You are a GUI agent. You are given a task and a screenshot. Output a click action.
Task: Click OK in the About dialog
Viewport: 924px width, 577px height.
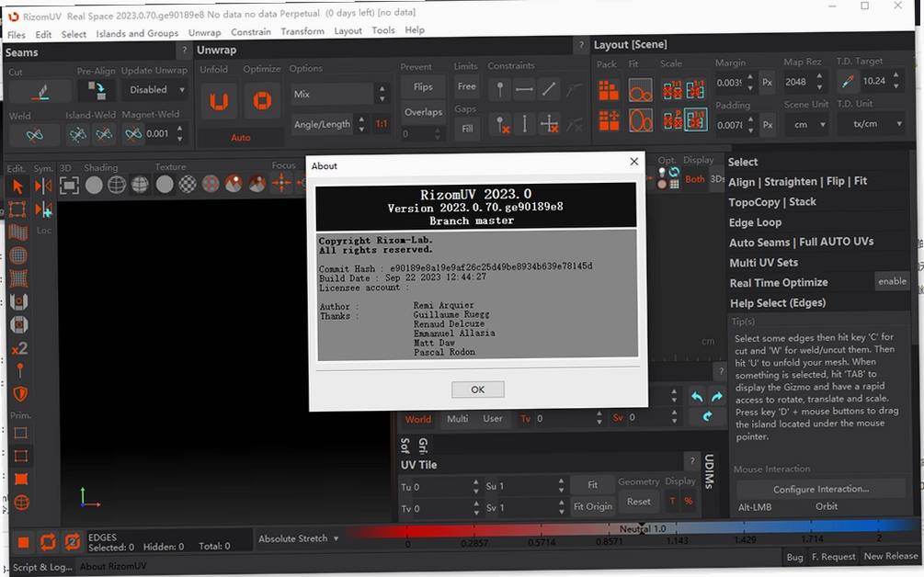click(x=477, y=390)
